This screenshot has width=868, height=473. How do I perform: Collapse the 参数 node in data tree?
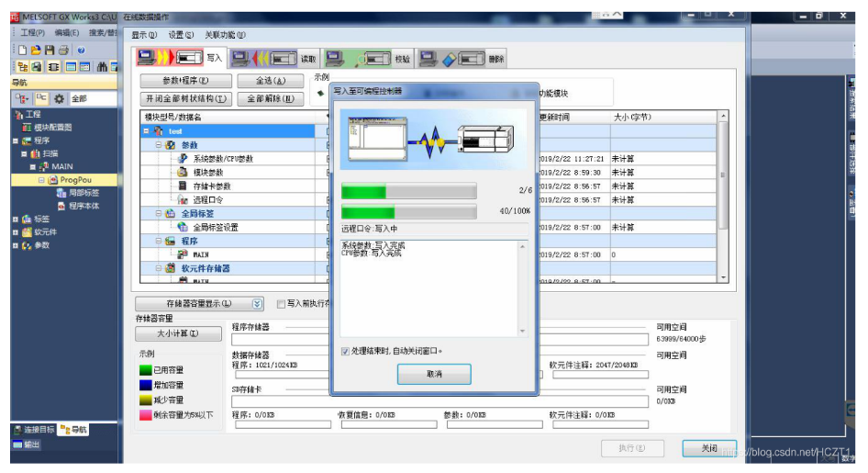tap(159, 145)
